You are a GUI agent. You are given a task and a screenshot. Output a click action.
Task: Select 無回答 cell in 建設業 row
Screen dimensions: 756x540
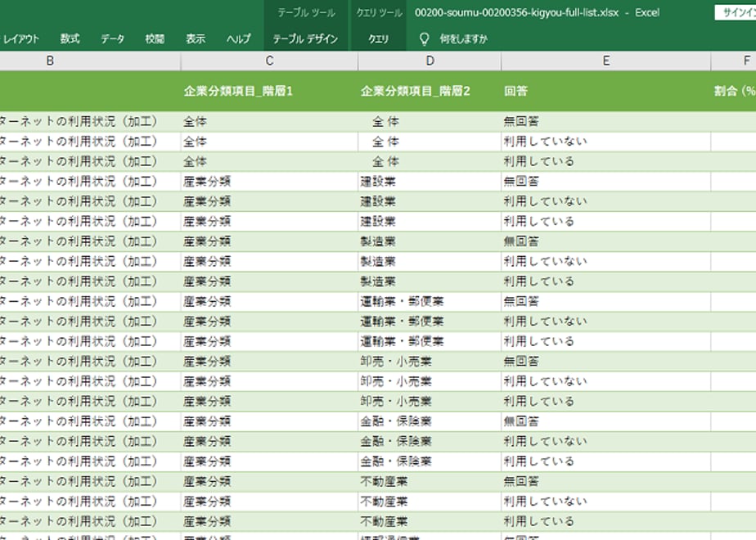point(606,182)
